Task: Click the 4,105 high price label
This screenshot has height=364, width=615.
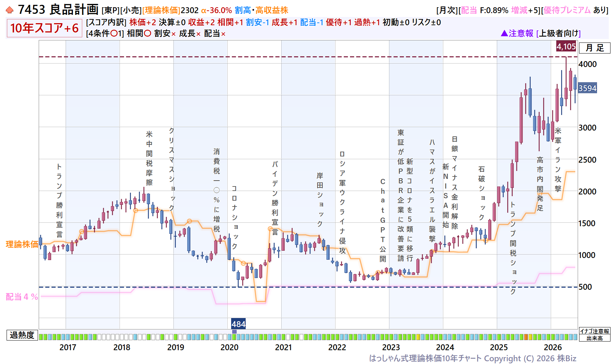Action: tap(566, 46)
